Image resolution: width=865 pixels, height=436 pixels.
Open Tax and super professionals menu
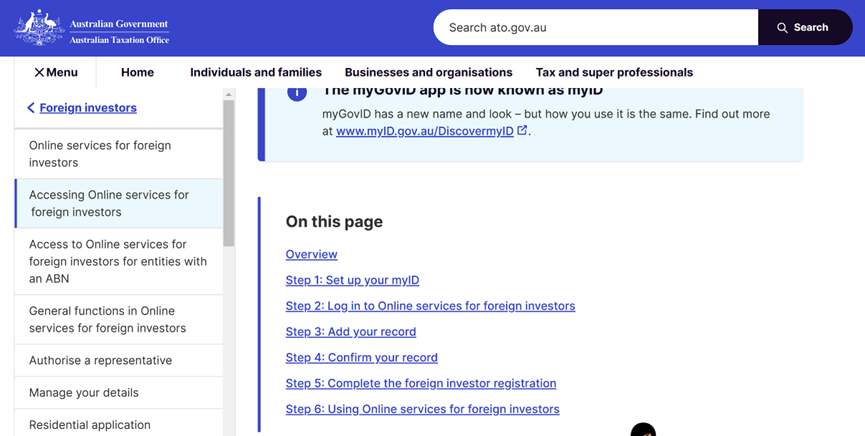point(614,72)
